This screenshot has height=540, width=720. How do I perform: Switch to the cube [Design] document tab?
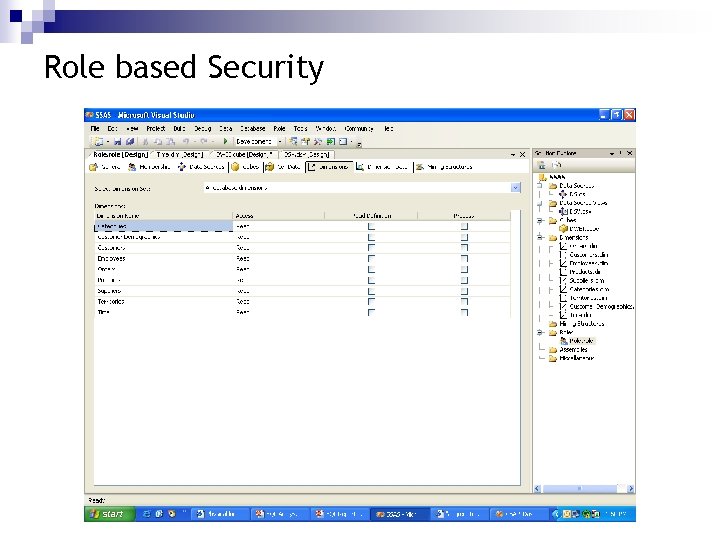(x=244, y=155)
